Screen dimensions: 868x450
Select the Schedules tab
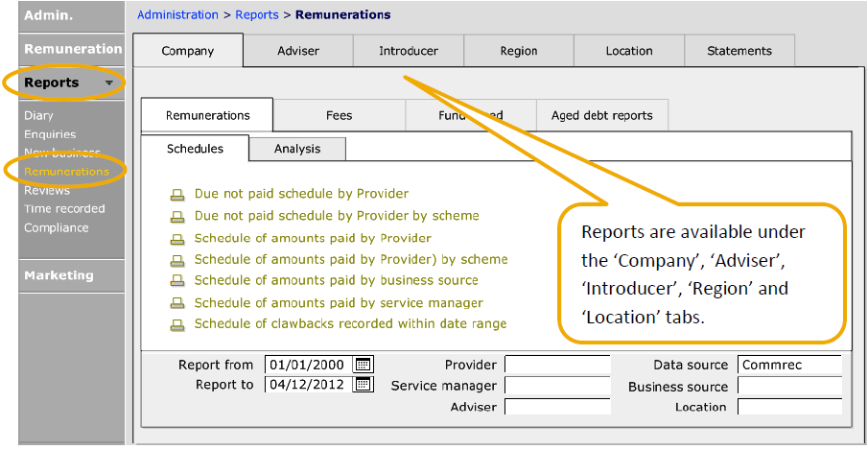click(x=195, y=149)
